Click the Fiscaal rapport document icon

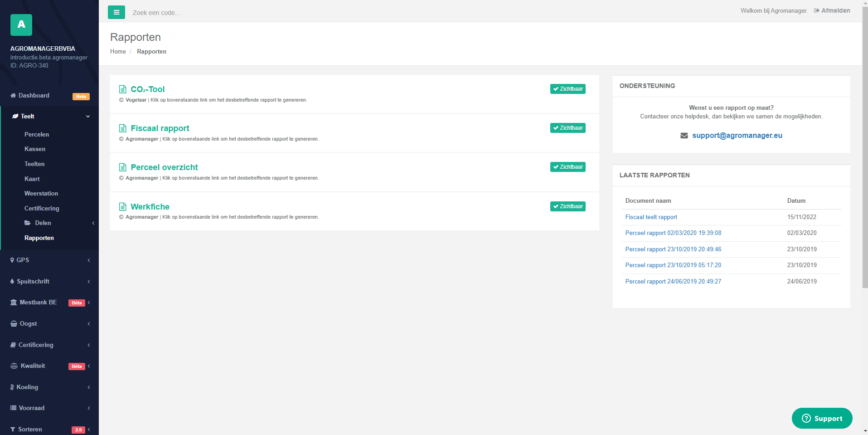tap(122, 128)
